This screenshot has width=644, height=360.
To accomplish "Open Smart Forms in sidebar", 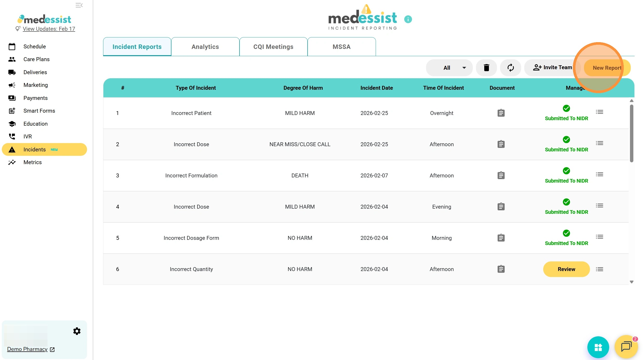I will (x=39, y=111).
